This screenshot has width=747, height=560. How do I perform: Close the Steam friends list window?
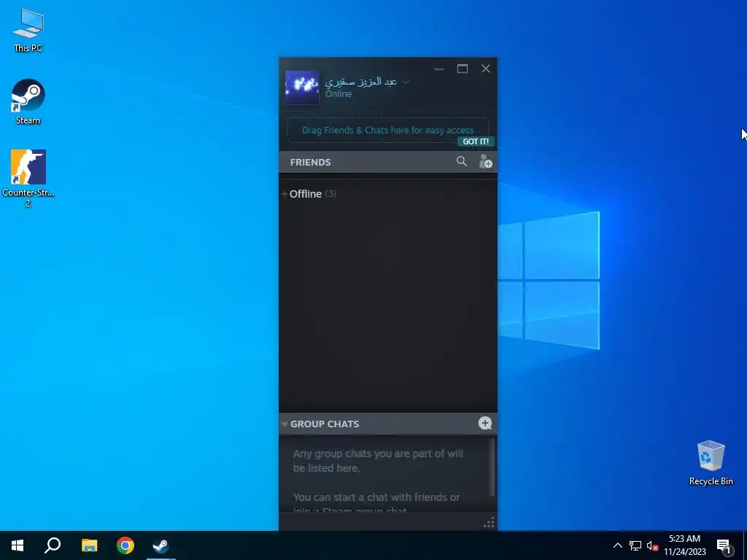[485, 69]
